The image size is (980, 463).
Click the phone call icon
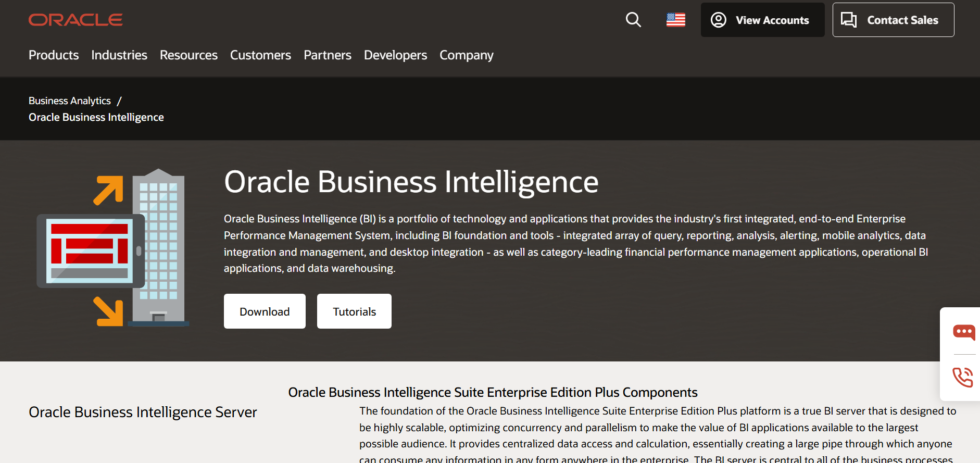point(963,377)
